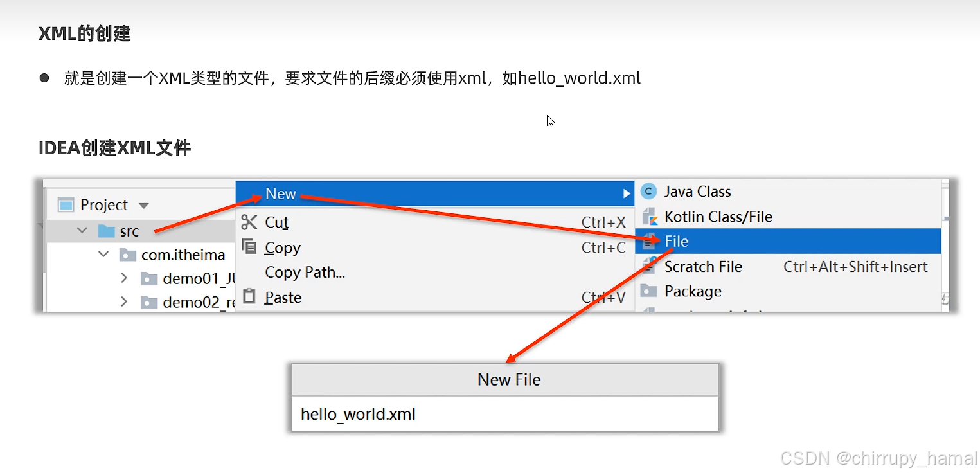Click the Ctrl+Alt+Shift+Insert shortcut text

click(x=855, y=267)
